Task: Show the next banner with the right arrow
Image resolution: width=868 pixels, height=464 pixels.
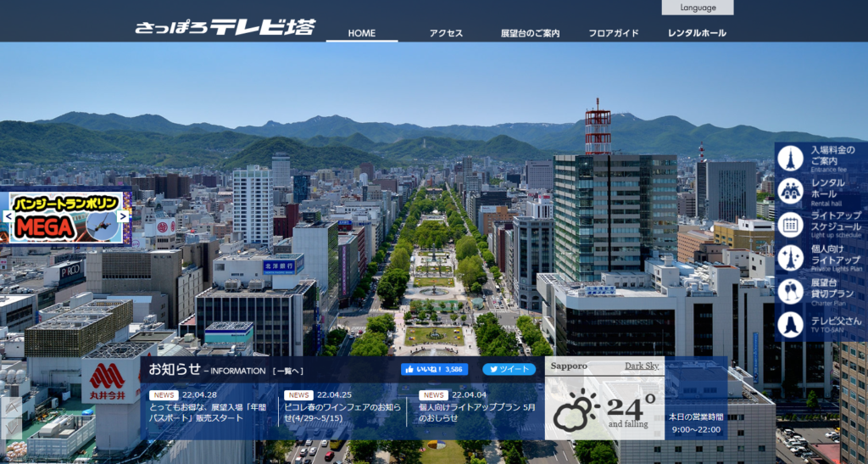Action: pyautogui.click(x=123, y=216)
